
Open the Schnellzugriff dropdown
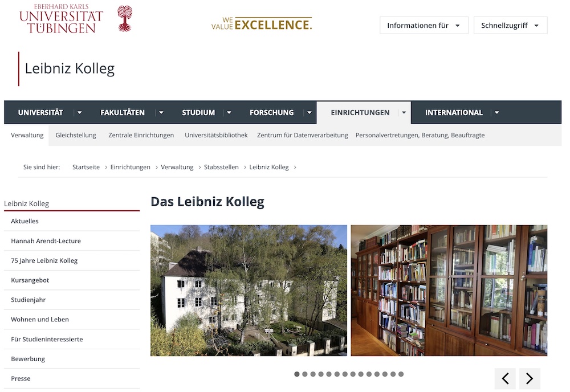(510, 26)
